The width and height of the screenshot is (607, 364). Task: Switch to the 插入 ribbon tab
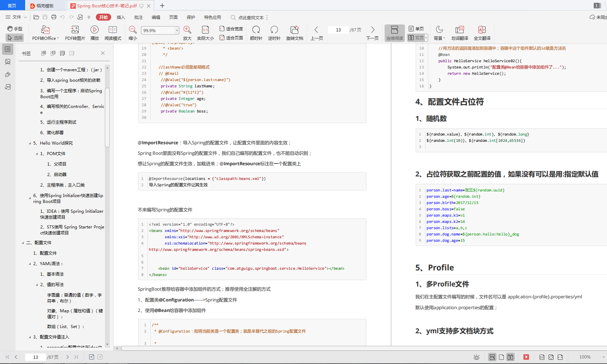click(x=121, y=17)
